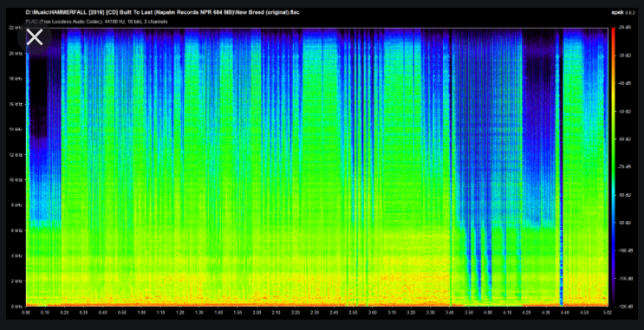Click the 3:00 time marker

coord(373,313)
